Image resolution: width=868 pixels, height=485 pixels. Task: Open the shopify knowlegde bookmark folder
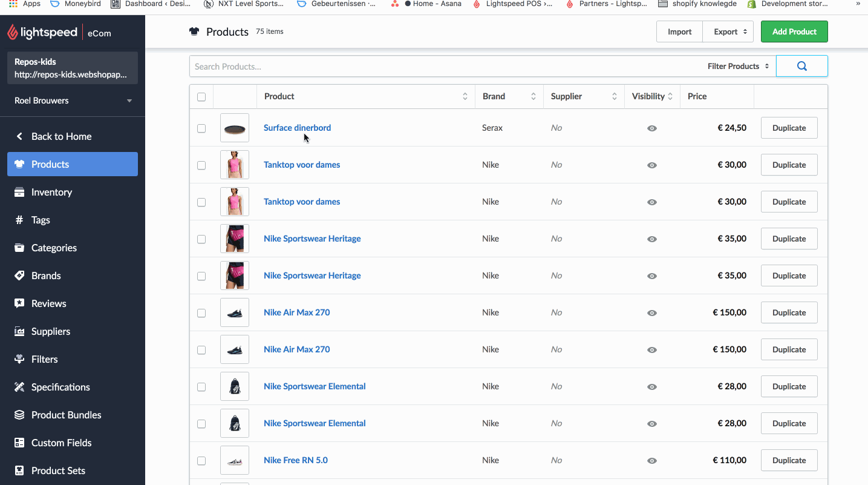697,4
